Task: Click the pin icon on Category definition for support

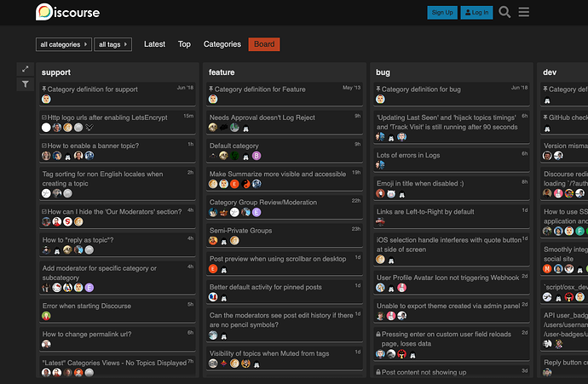Action: point(43,89)
